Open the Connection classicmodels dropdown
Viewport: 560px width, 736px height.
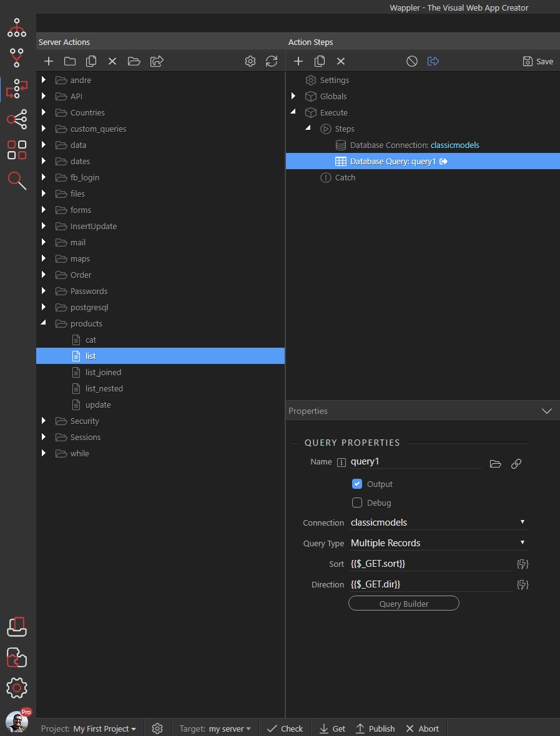pyautogui.click(x=439, y=523)
